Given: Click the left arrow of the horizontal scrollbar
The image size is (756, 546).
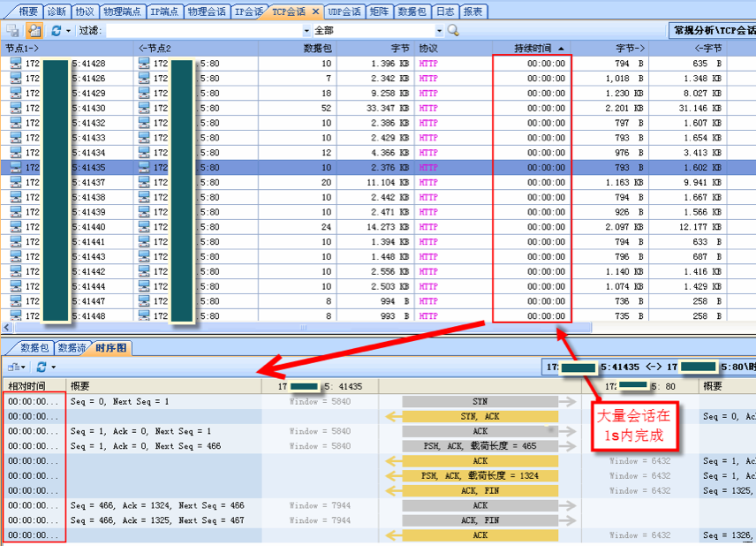Looking at the screenshot, I should tap(6, 328).
